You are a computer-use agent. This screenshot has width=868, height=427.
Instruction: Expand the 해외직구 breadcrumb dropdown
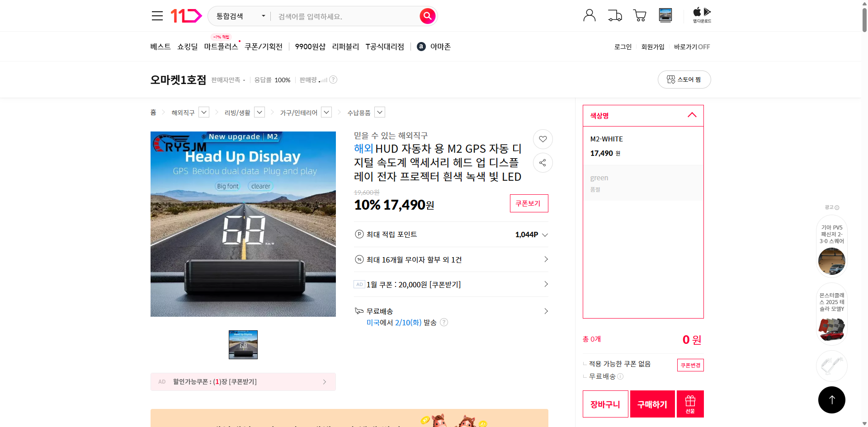click(203, 112)
